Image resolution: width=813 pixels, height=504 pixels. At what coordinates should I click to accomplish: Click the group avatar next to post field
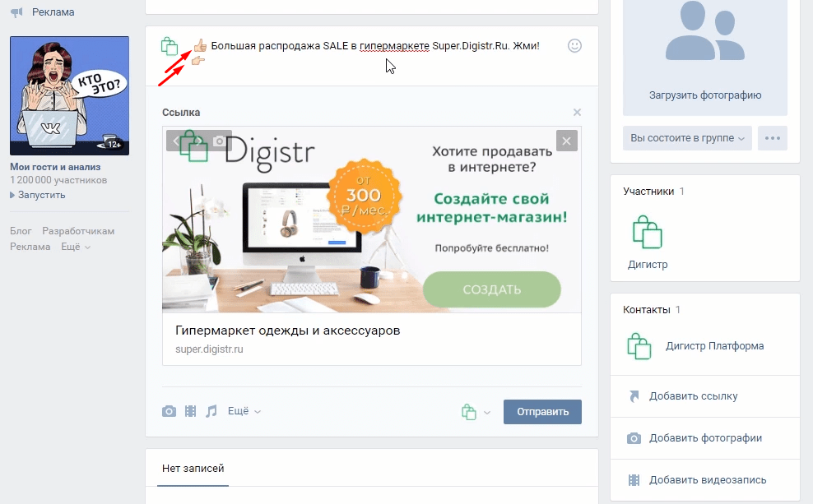coord(170,46)
